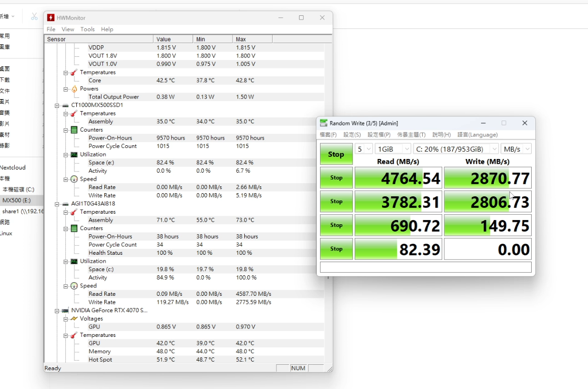
Task: Click Stop button beside 82.39 result
Action: click(336, 248)
